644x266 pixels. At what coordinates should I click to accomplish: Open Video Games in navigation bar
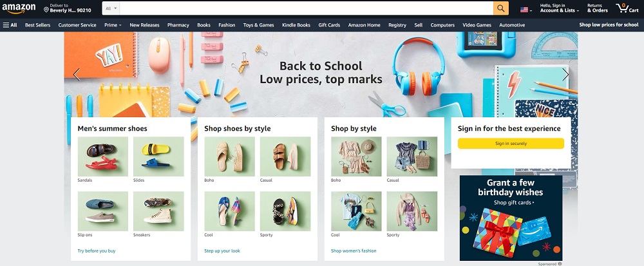(x=477, y=25)
